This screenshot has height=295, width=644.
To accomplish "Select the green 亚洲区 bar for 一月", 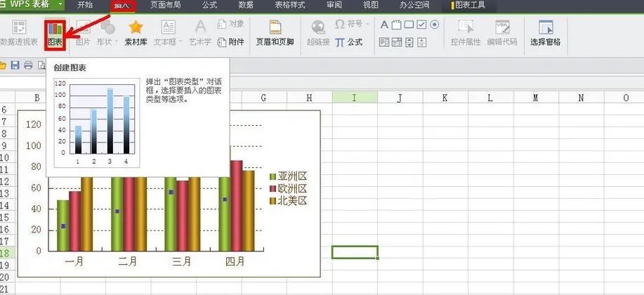I will coord(63,225).
